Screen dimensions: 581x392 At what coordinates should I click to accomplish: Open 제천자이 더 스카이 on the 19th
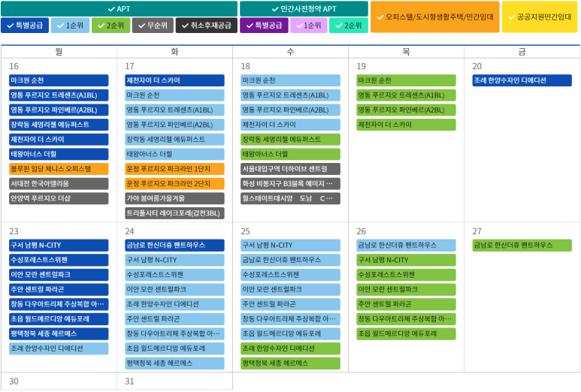pos(406,125)
